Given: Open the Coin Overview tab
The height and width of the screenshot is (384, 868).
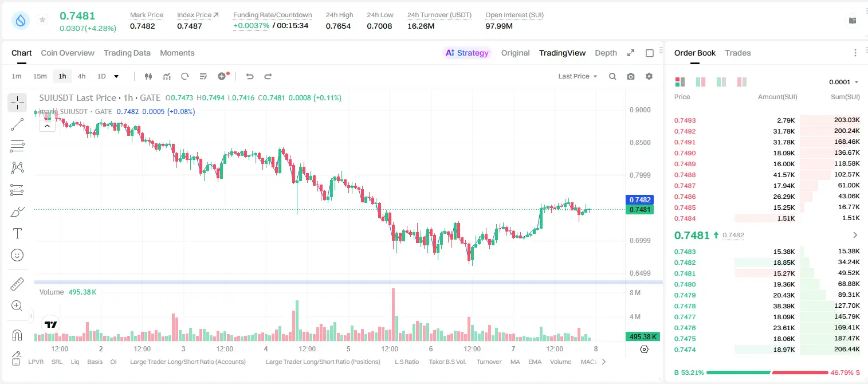Looking at the screenshot, I should click(x=68, y=53).
